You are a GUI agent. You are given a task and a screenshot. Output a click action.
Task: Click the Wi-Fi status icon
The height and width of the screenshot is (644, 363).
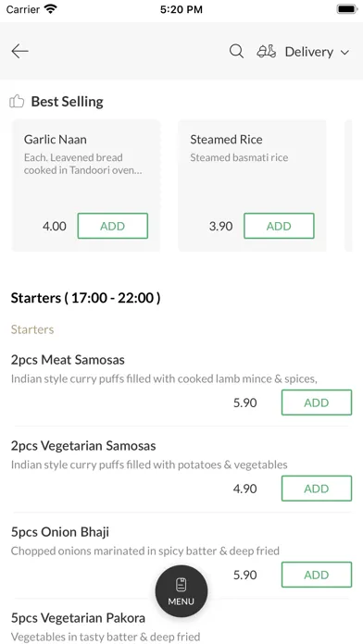(x=51, y=9)
